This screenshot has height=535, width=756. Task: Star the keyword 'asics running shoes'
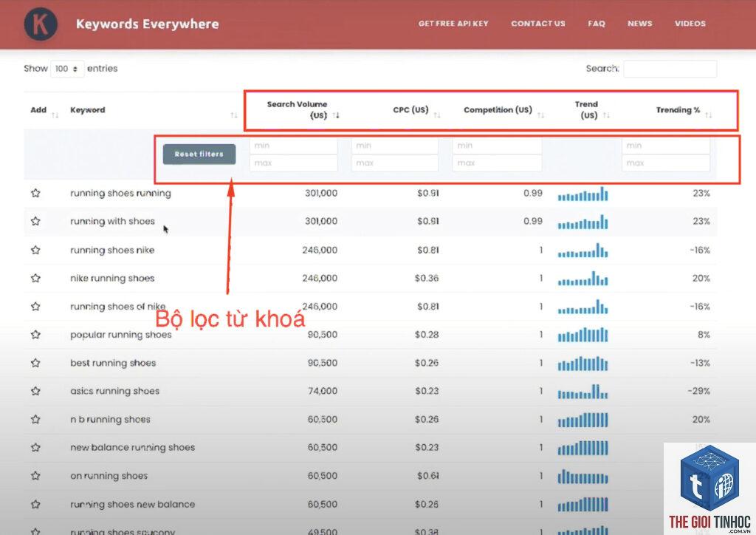(x=35, y=391)
